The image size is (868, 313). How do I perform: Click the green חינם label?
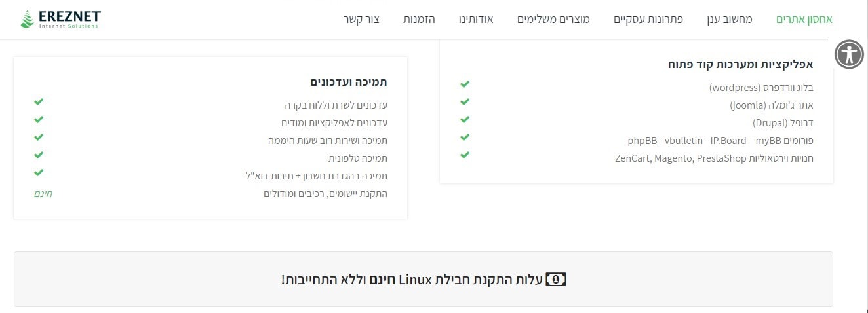point(43,194)
